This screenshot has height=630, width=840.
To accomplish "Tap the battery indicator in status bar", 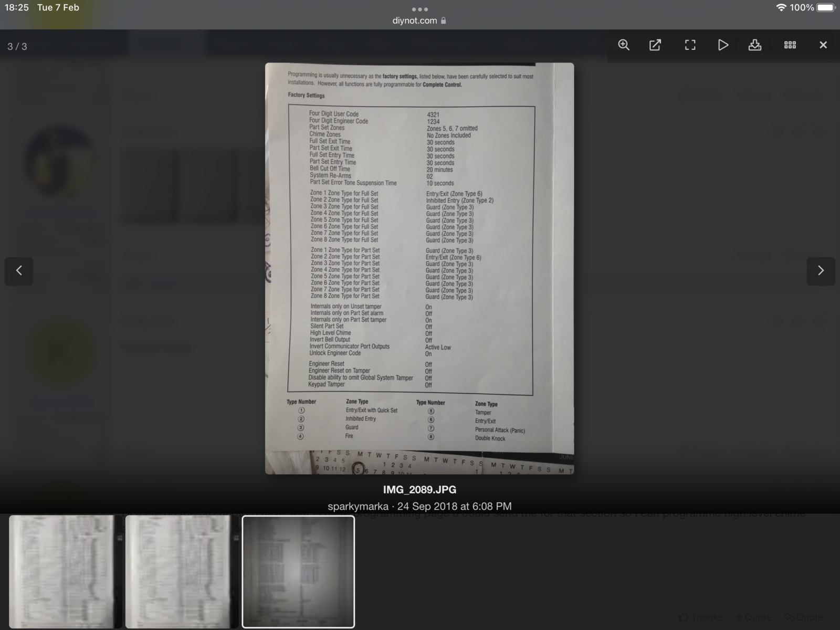I will pos(825,8).
